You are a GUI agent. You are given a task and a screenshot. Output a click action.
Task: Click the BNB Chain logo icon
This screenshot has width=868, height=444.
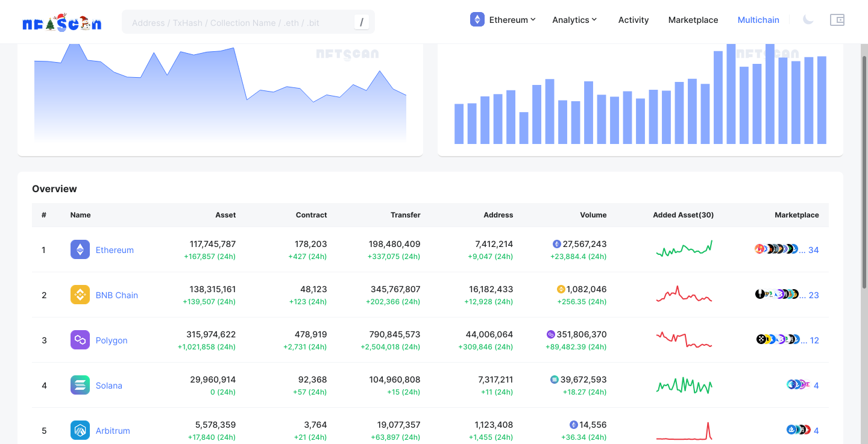click(80, 295)
